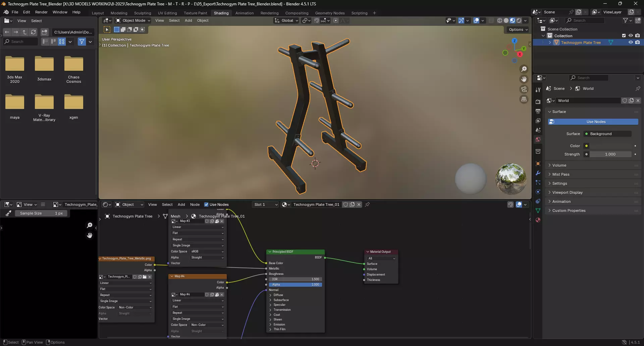Uncheck the Use Nodes checkbox
This screenshot has height=346, width=644.
206,205
